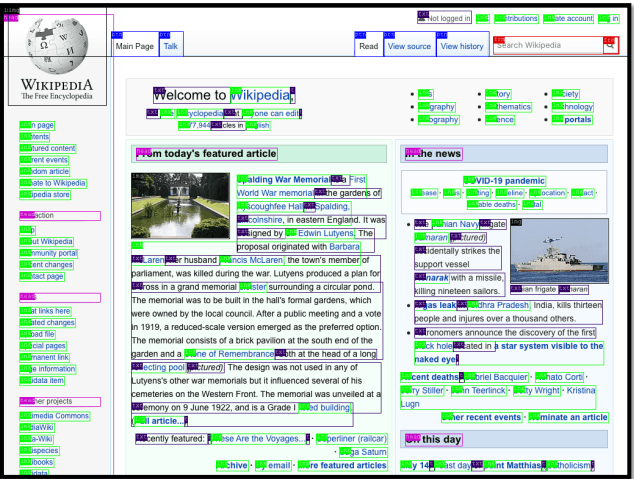
Task: View Recent changes in the sidebar
Action: [x=47, y=265]
